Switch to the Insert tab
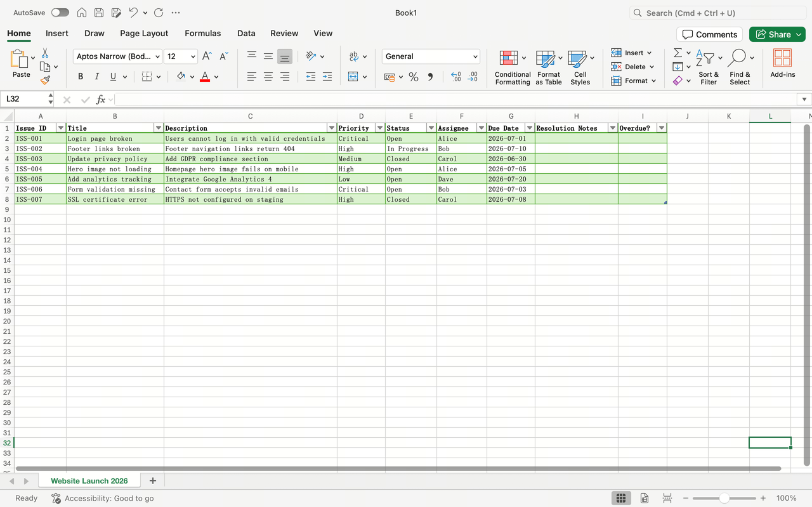812x507 pixels. pyautogui.click(x=57, y=33)
